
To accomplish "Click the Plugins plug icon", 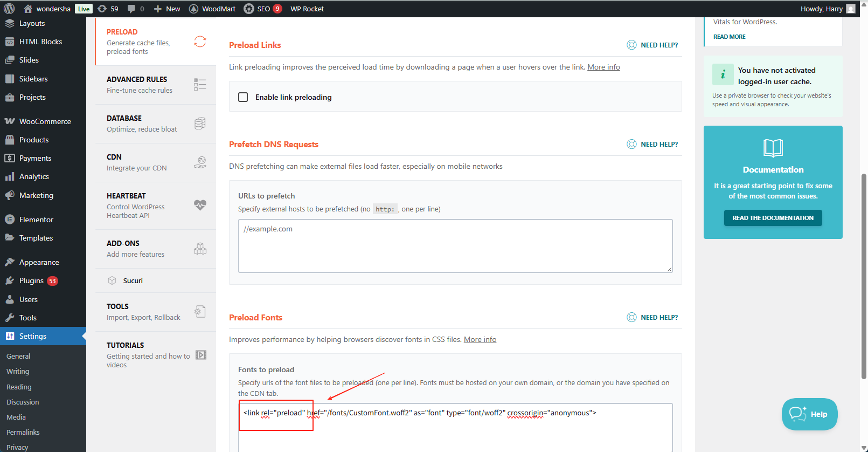I will [10, 280].
